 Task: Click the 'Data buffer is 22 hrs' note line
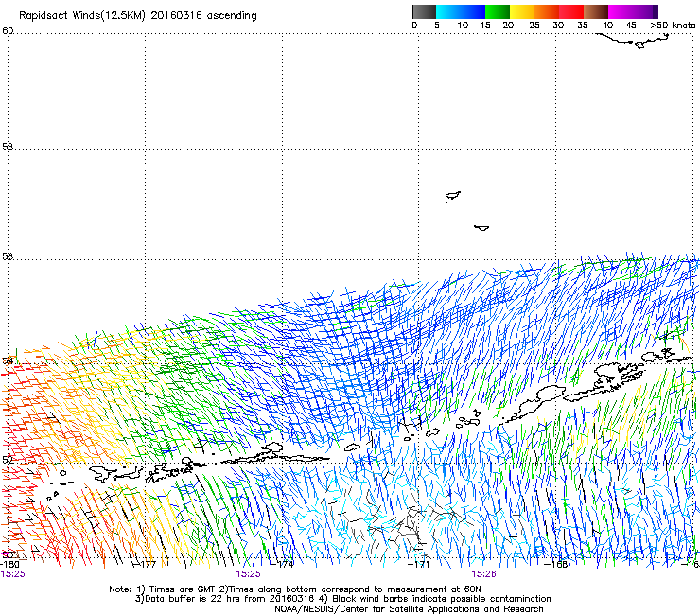[342, 599]
